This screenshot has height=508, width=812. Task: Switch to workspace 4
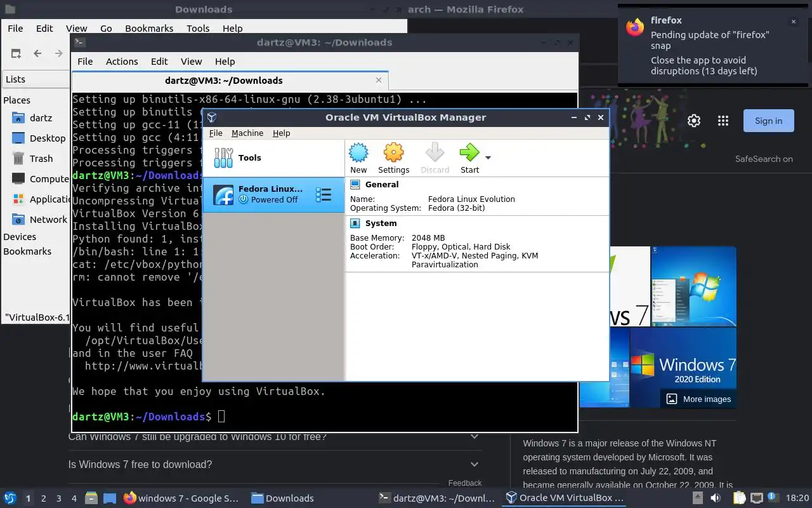[x=74, y=498]
